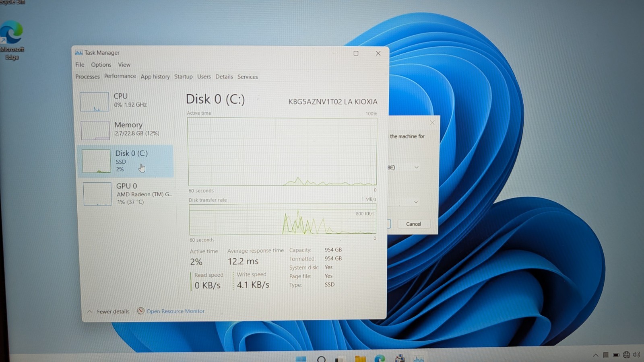Open File Explorer from taskbar
The image size is (644, 362).
coord(360,359)
